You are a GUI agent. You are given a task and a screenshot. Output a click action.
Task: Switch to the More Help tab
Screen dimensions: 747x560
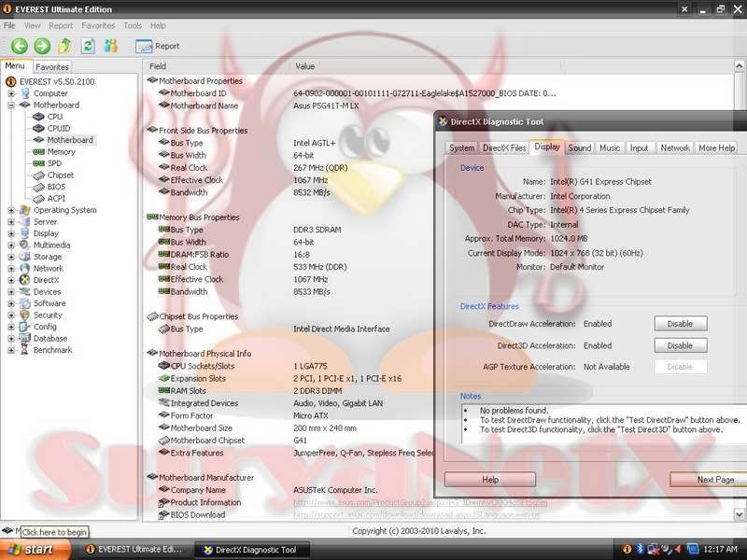pyautogui.click(x=716, y=148)
